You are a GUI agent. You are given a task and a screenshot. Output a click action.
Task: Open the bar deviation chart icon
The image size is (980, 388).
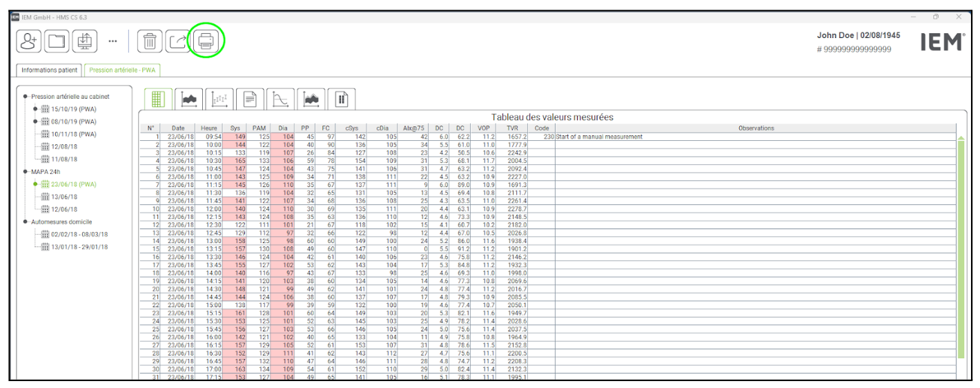click(x=219, y=99)
